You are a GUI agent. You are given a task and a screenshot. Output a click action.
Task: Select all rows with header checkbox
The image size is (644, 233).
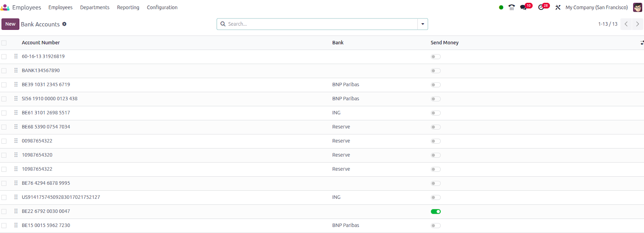point(4,43)
